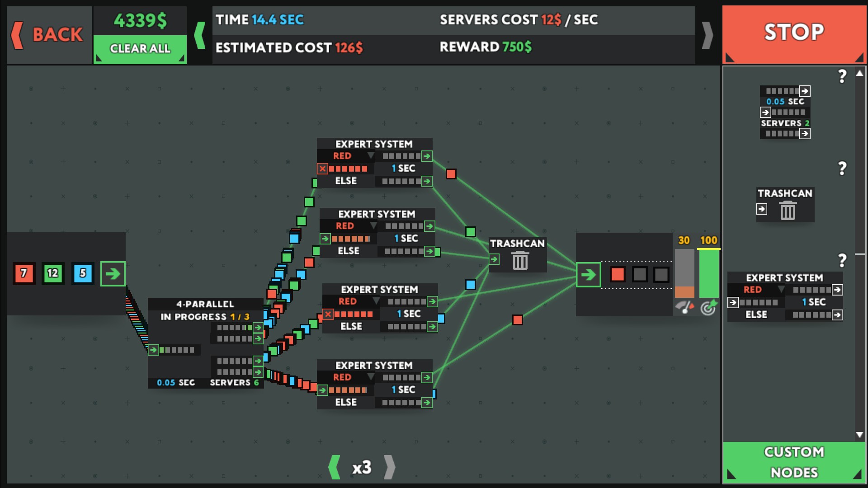Click the source output arrow port
Viewport: 868px width, 488px height.
[113, 273]
